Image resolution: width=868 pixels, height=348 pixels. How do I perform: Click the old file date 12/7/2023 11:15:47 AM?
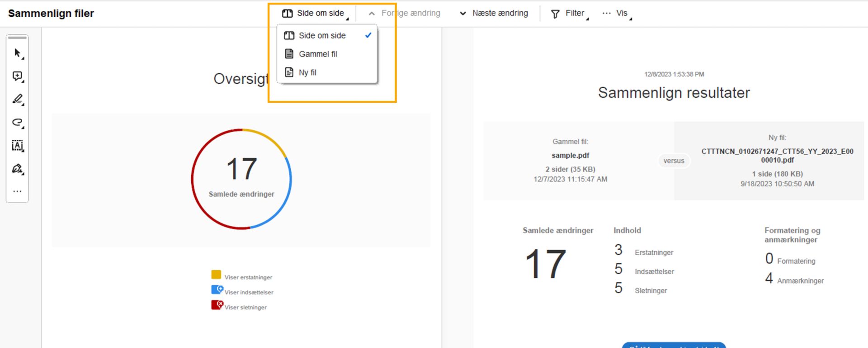(571, 179)
